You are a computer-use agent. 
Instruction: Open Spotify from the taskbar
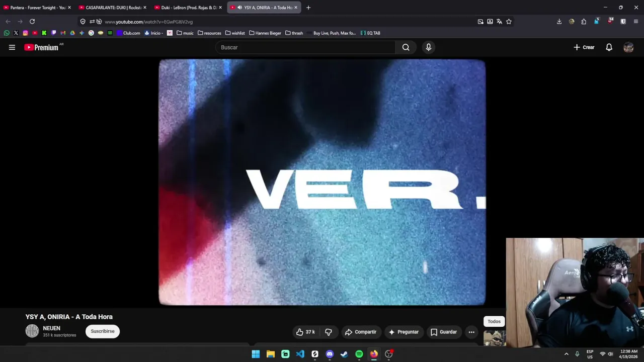click(359, 354)
